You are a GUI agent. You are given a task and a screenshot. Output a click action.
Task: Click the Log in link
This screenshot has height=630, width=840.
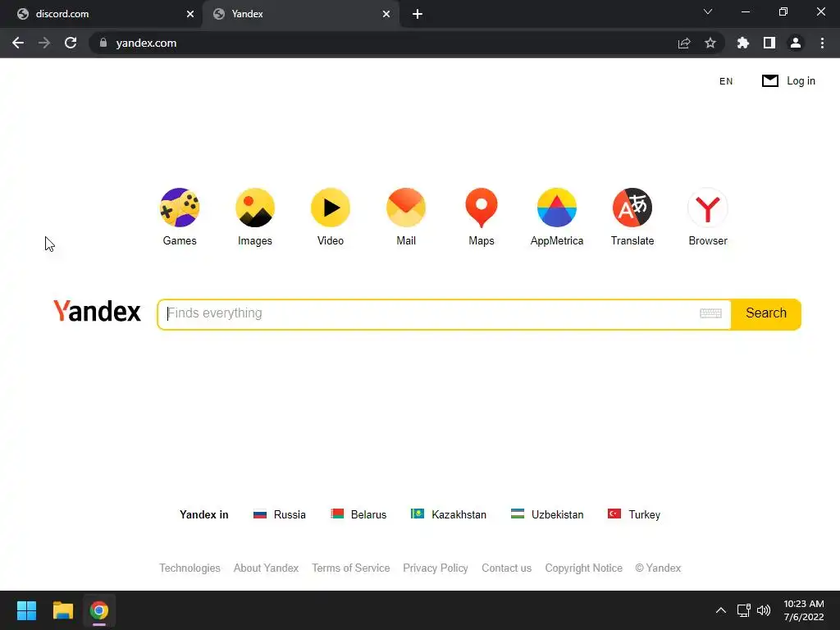click(801, 81)
